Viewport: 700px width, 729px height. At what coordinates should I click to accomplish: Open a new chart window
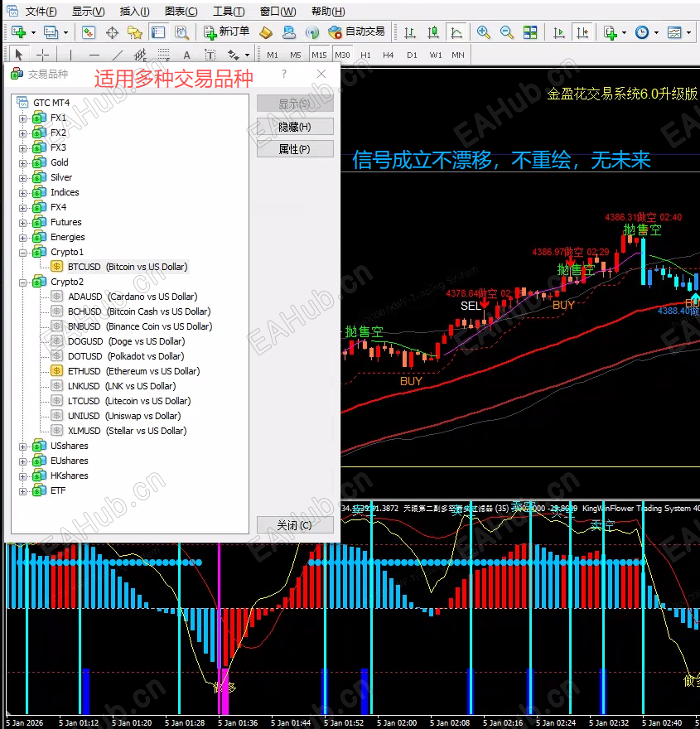18,32
